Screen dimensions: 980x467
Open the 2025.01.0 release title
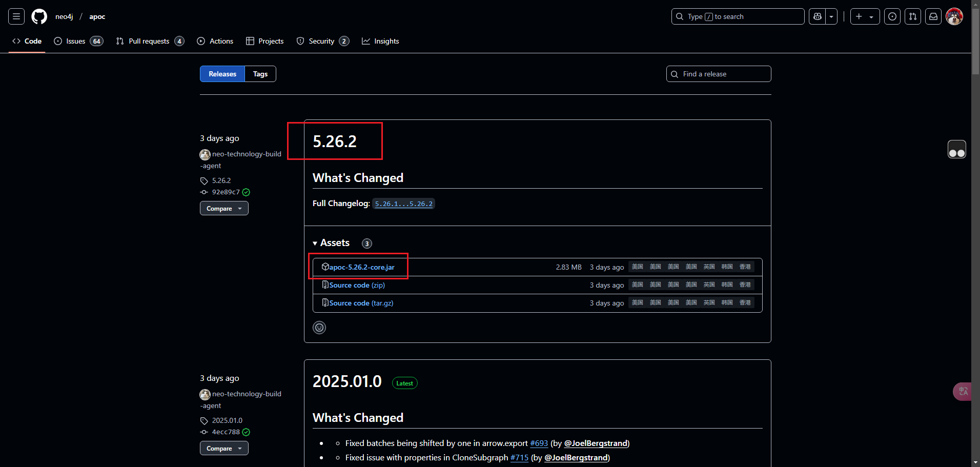click(347, 381)
